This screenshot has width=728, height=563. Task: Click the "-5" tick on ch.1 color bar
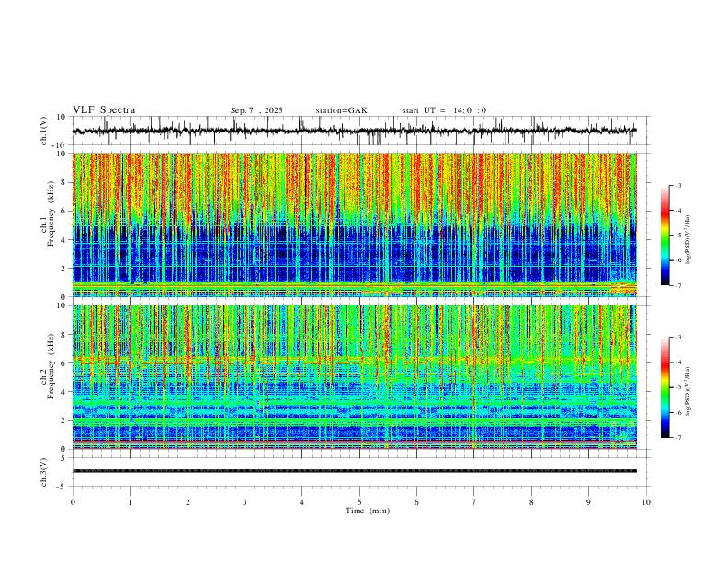click(x=677, y=236)
